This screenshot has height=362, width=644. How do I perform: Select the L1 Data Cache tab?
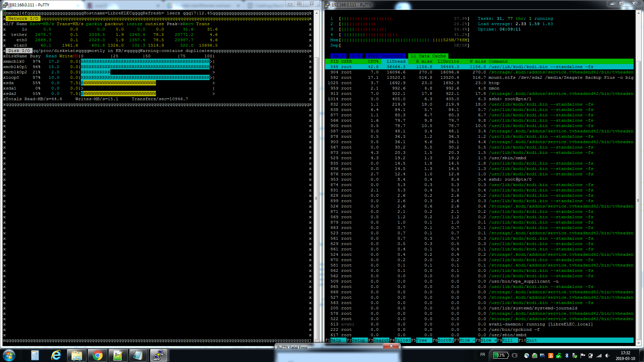click(428, 56)
